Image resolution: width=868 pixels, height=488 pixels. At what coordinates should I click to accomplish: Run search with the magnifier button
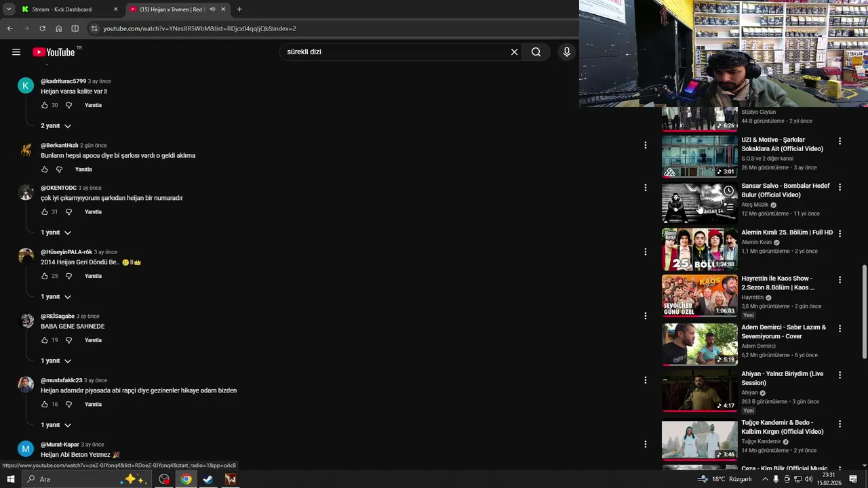click(x=536, y=52)
